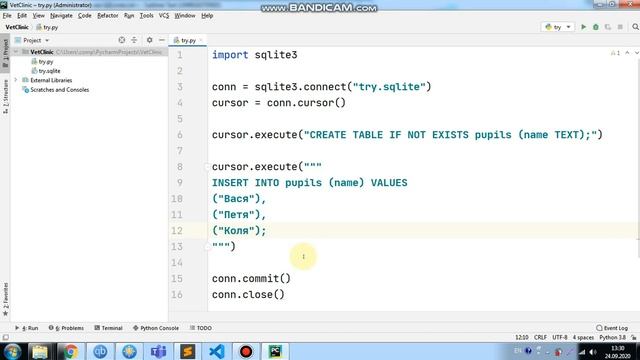Open the Window menu
Image resolution: width=640 pixels, height=360 pixels.
(x=185, y=16)
